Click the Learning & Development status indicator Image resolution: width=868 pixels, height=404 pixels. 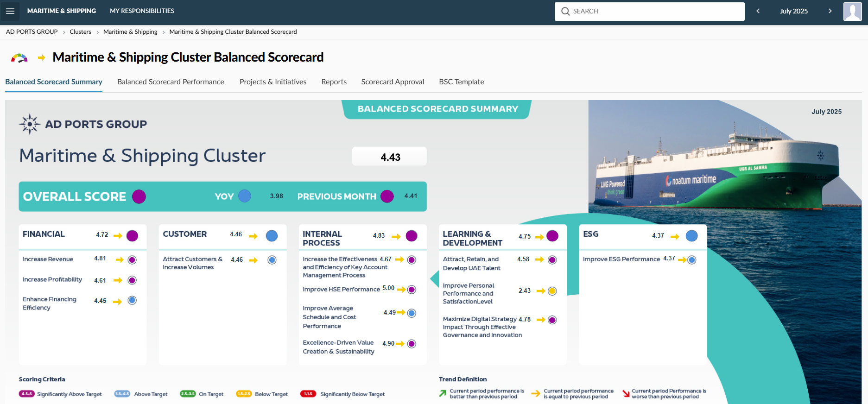(x=552, y=236)
